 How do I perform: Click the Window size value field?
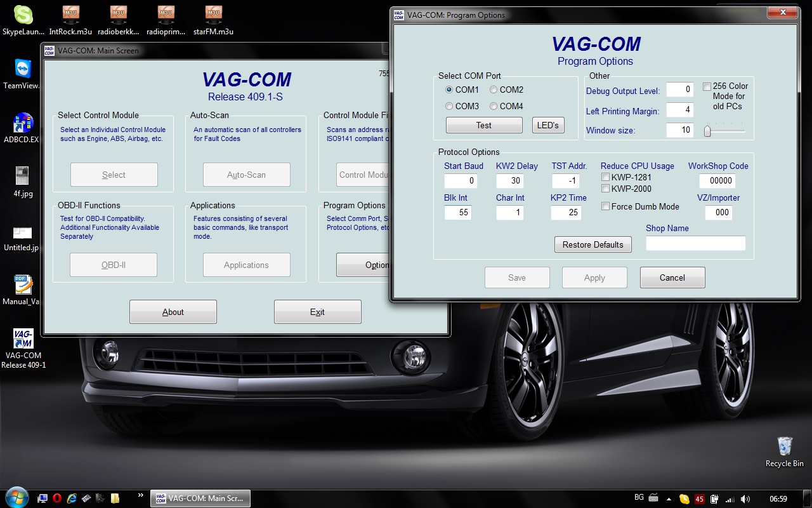[680, 130]
